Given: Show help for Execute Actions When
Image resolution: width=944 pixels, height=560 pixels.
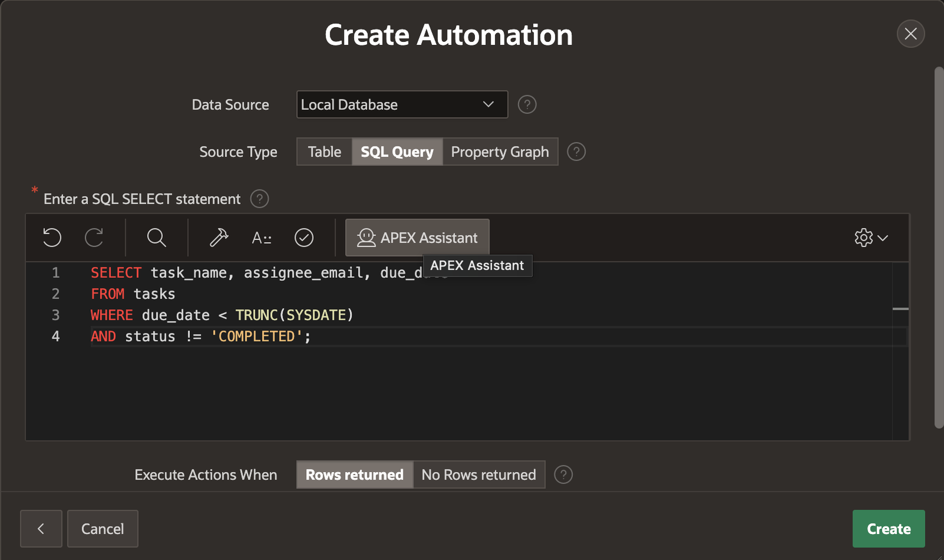Looking at the screenshot, I should [x=563, y=474].
